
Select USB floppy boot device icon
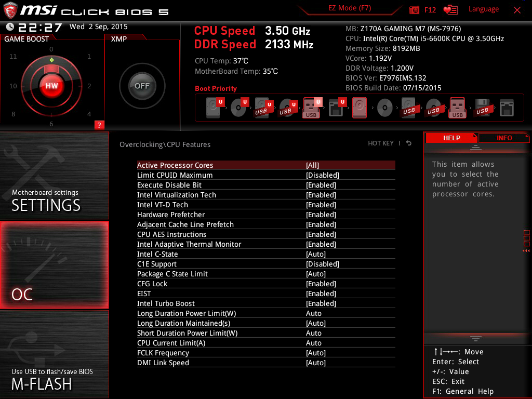(x=482, y=108)
